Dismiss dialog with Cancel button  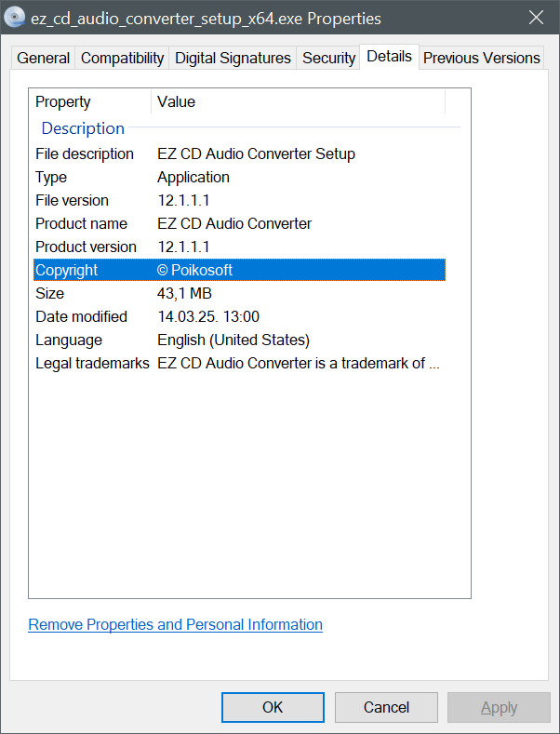point(386,707)
